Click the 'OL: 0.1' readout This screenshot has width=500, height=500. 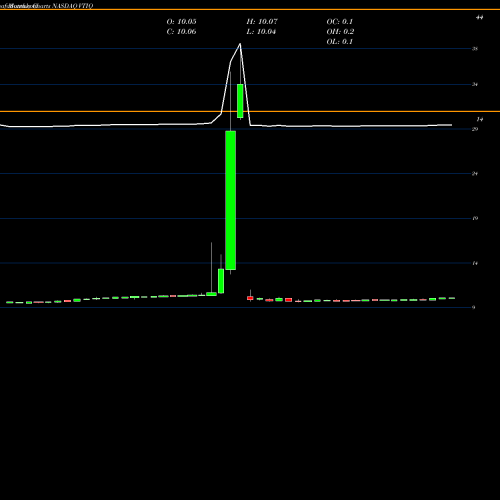(340, 42)
